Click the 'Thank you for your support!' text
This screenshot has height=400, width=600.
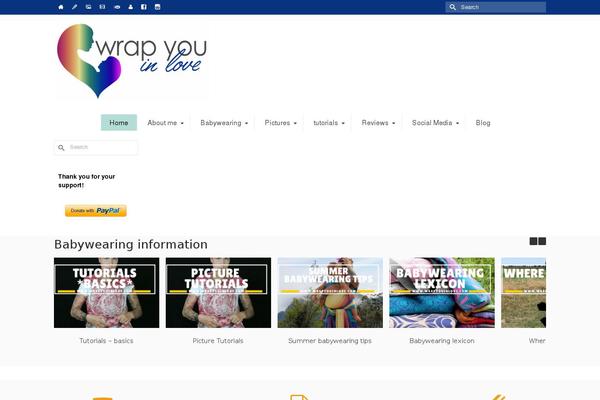pyautogui.click(x=86, y=181)
